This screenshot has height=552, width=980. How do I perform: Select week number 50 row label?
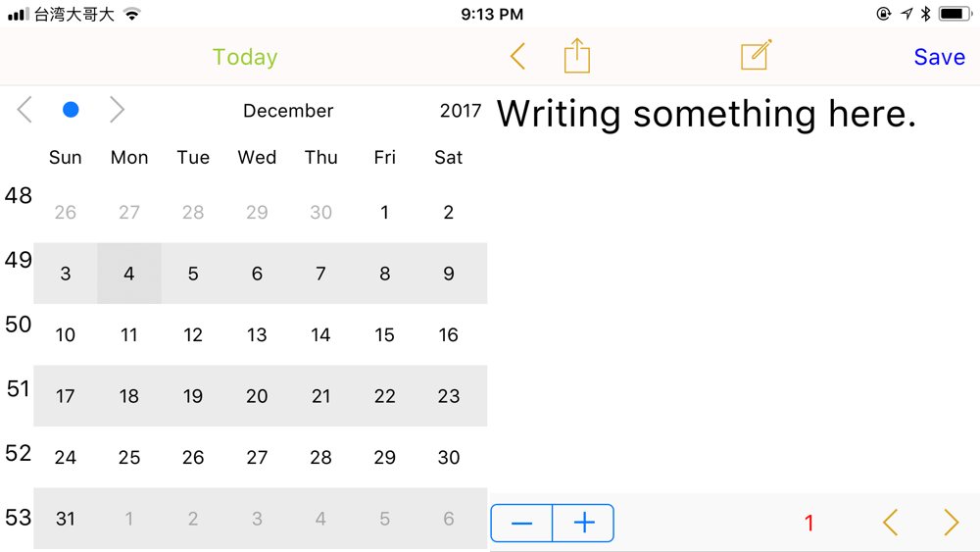coord(18,324)
